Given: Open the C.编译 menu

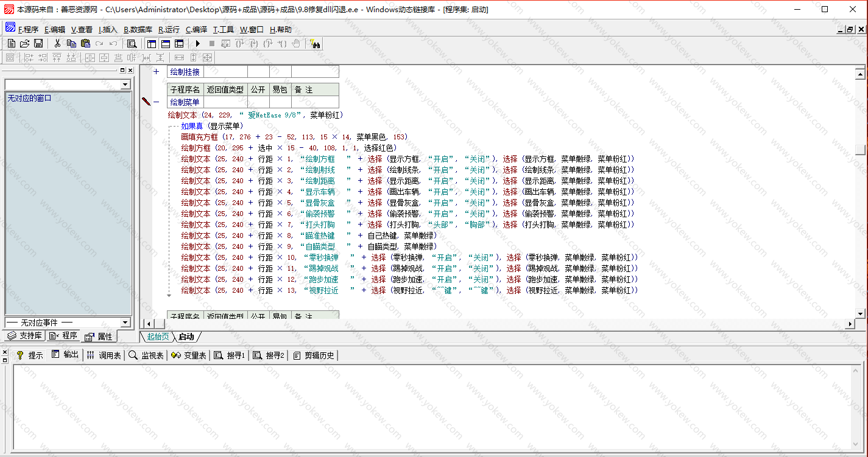Looking at the screenshot, I should click(x=196, y=29).
